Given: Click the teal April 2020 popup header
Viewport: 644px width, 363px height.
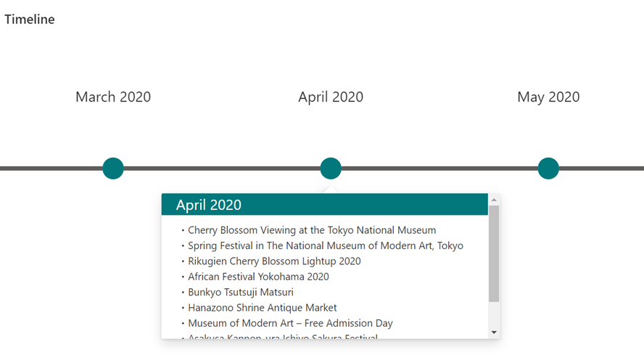Looking at the screenshot, I should pos(324,204).
